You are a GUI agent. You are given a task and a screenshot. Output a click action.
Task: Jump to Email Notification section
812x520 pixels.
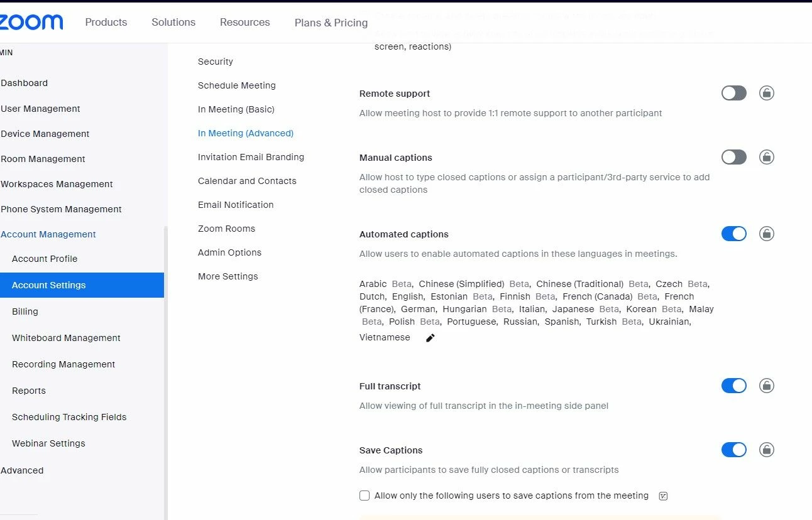[x=236, y=205]
